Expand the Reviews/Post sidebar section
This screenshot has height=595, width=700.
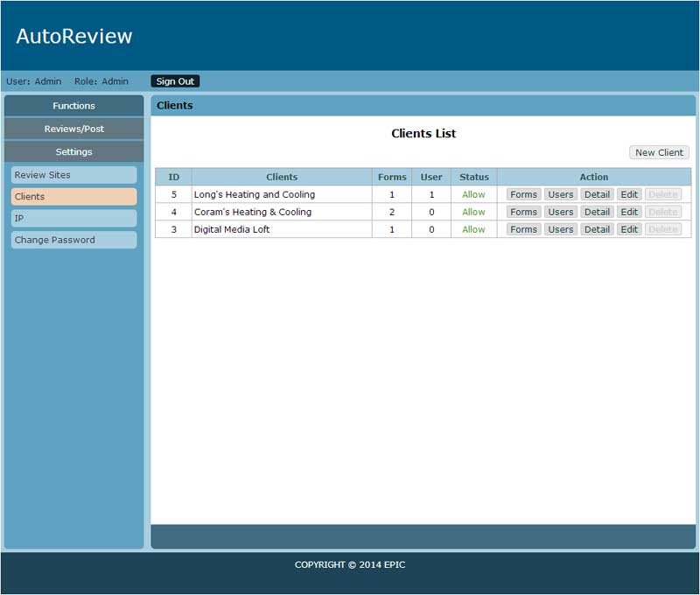tap(73, 129)
